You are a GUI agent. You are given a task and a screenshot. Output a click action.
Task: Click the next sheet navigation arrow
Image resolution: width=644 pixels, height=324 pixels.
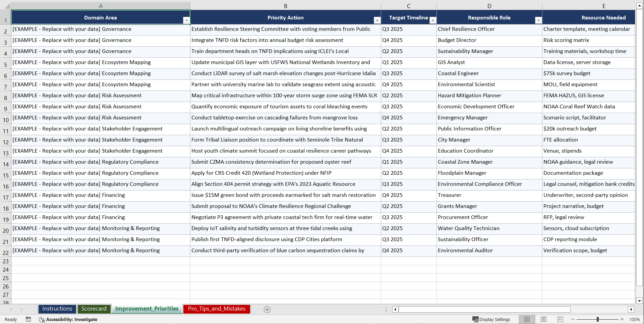(x=21, y=309)
